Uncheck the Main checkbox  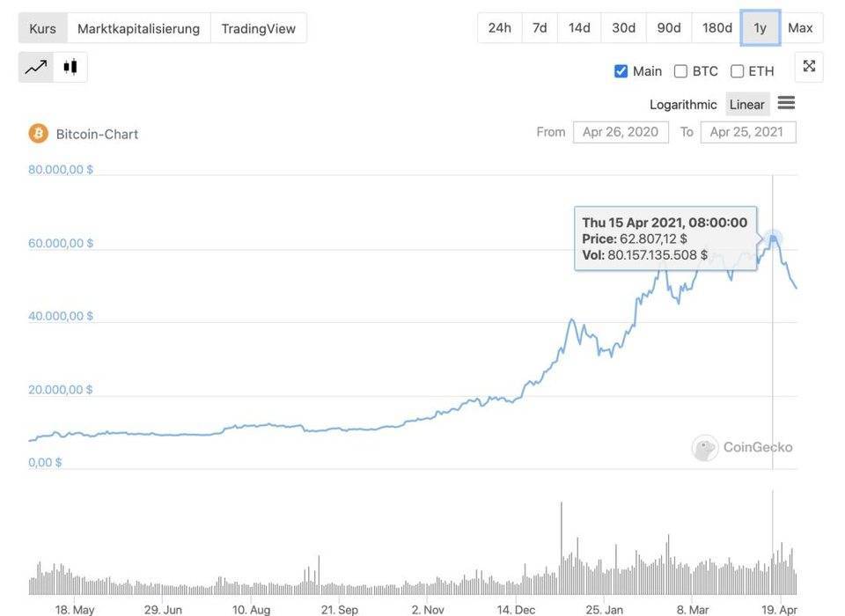click(x=621, y=71)
